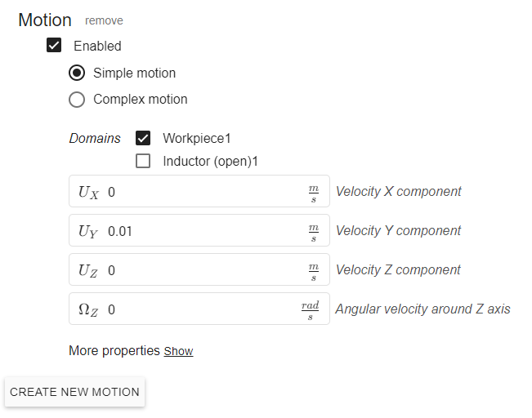Show more properties via the Show link
The width and height of the screenshot is (532, 418).
178,351
